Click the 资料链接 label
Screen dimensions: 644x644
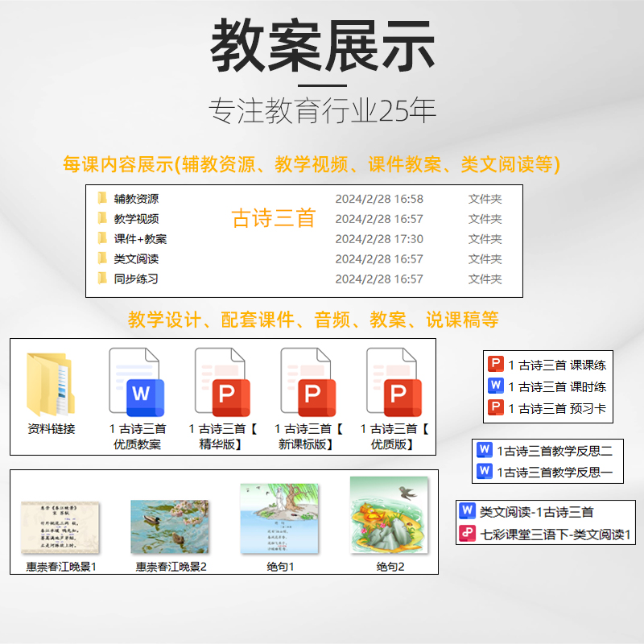[x=52, y=429]
